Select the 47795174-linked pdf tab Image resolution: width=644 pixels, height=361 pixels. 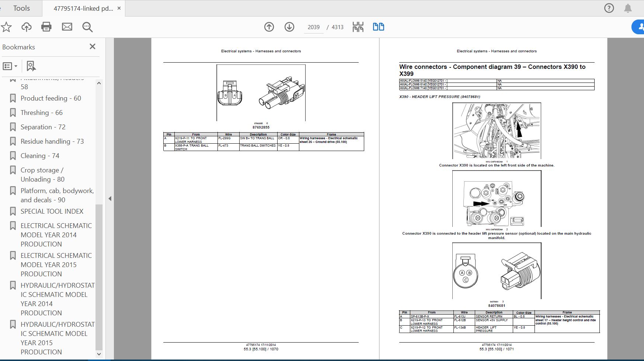[x=83, y=8]
